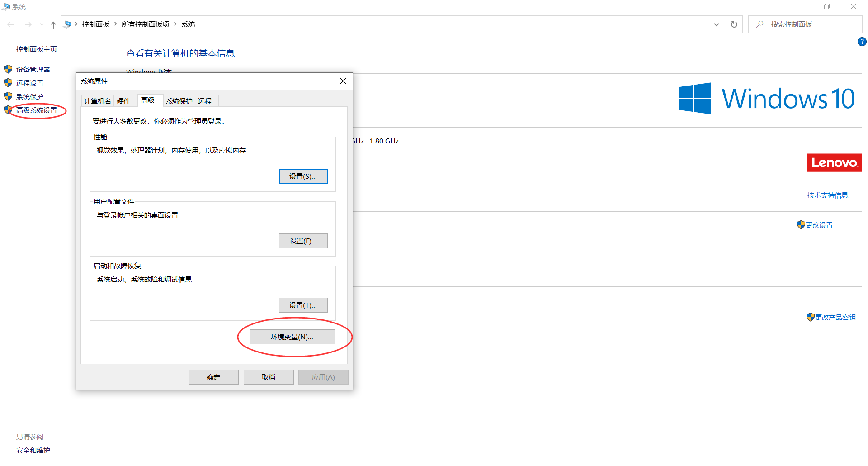This screenshot has height=466, width=868.
Task: Select the 远程 tab
Action: (x=205, y=101)
